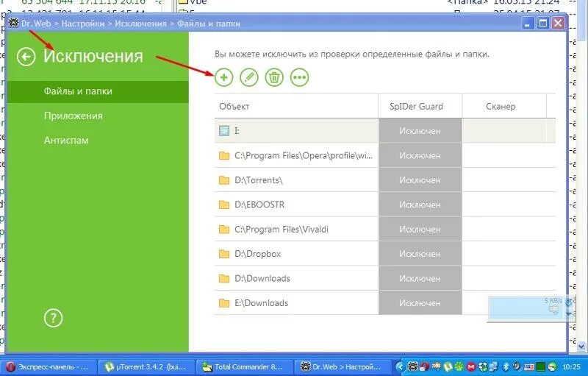Go back using the circled arrow beside Исключения
Viewport: 588px width, 376px height.
pos(26,57)
